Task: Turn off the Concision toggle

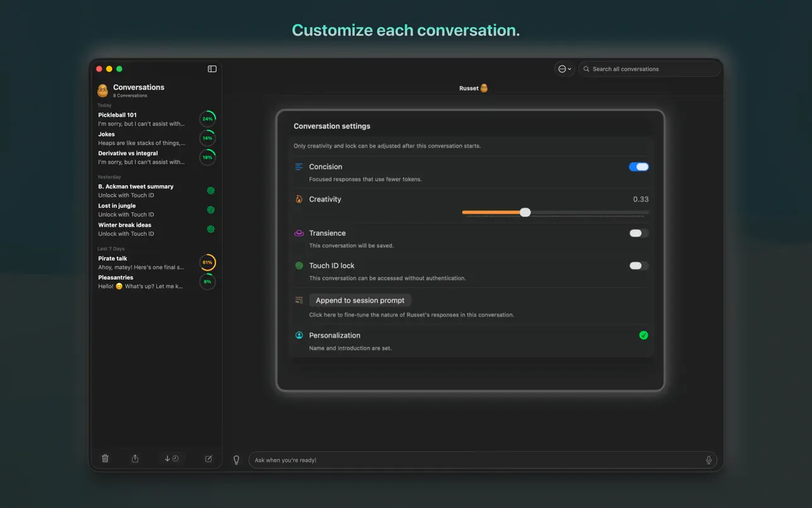Action: pyautogui.click(x=639, y=167)
